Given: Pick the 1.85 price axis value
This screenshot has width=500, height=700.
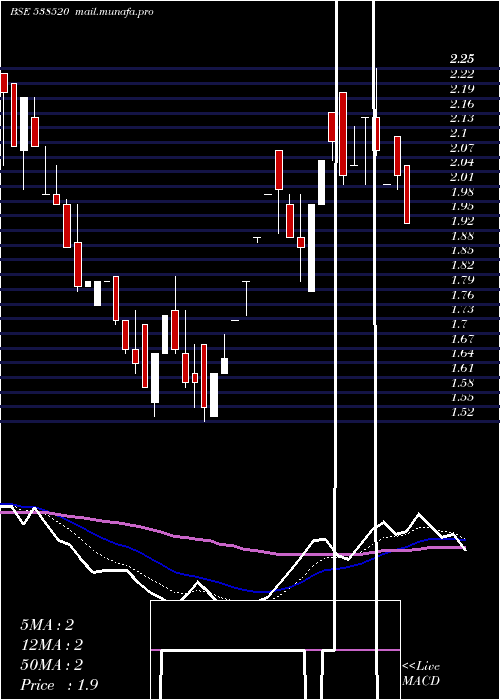Looking at the screenshot, I should pyautogui.click(x=462, y=250).
